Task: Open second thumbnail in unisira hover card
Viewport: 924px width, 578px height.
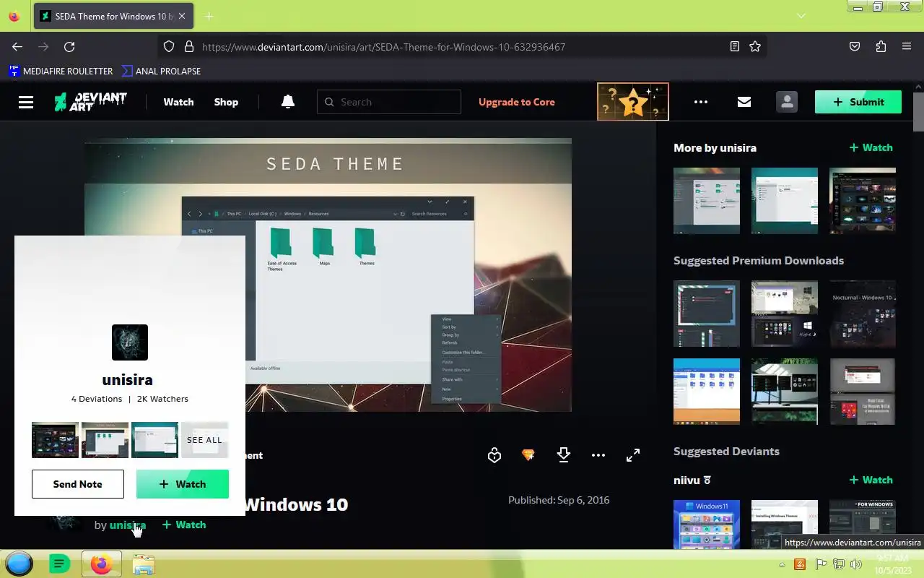Action: tap(105, 440)
